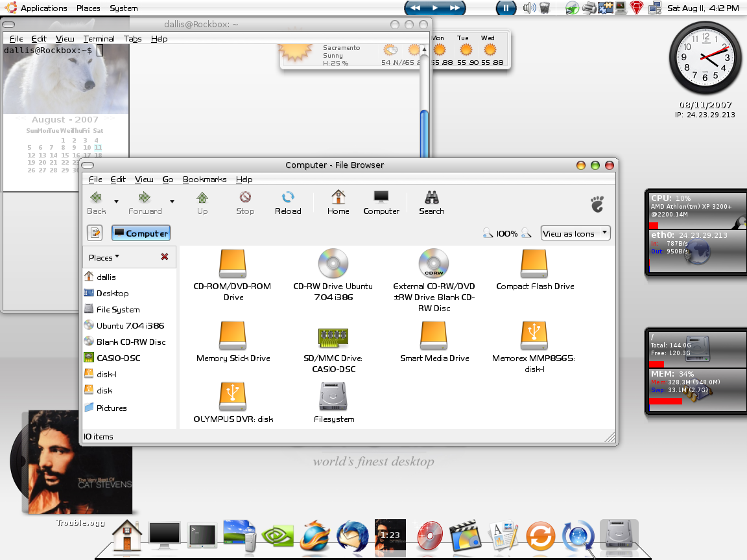Close the Places side pane
This screenshot has width=747, height=560.
click(164, 257)
